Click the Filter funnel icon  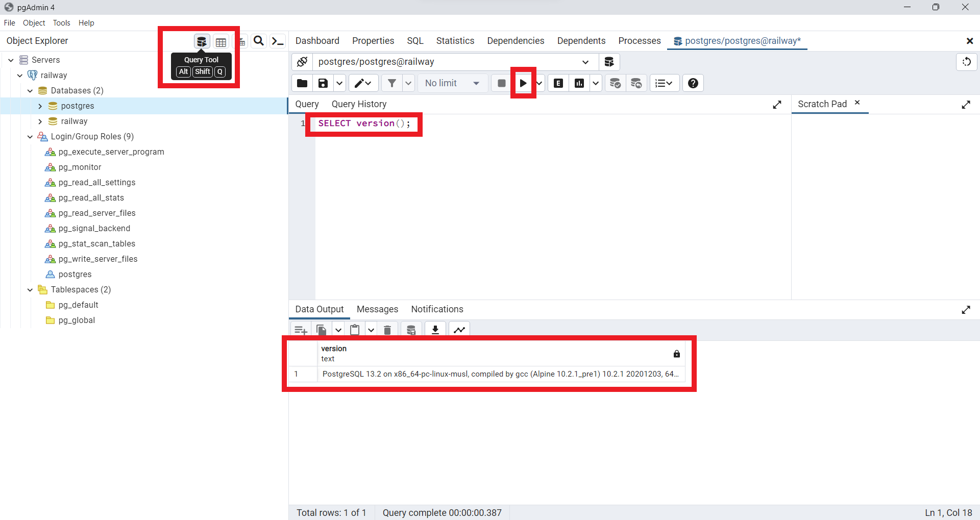tap(392, 83)
